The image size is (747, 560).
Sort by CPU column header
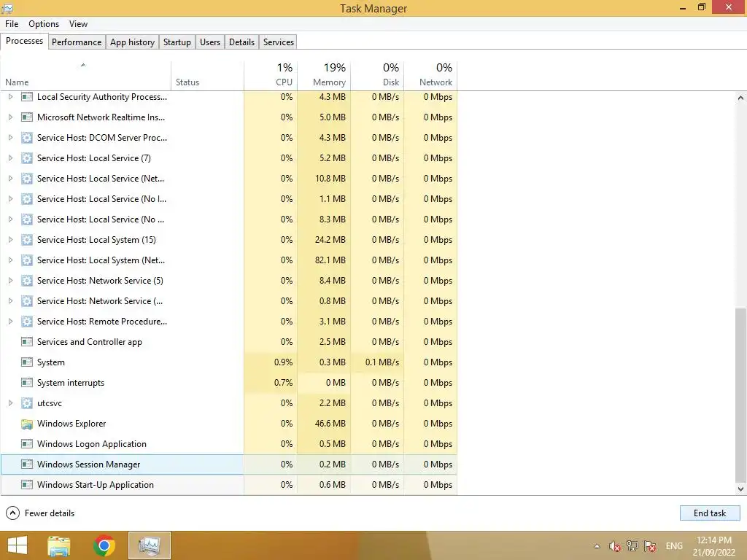(271, 76)
